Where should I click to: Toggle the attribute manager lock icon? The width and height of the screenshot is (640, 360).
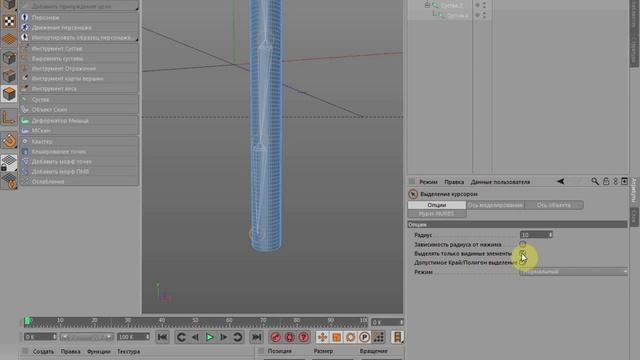pyautogui.click(x=606, y=181)
